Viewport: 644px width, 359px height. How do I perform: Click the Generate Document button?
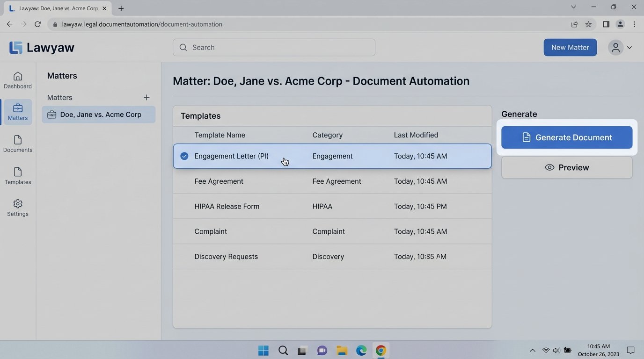[567, 137]
